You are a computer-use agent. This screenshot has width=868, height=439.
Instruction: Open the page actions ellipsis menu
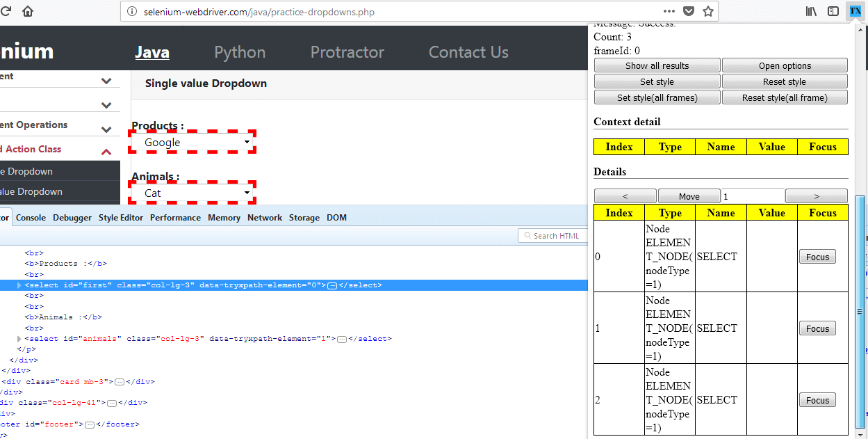pos(669,11)
